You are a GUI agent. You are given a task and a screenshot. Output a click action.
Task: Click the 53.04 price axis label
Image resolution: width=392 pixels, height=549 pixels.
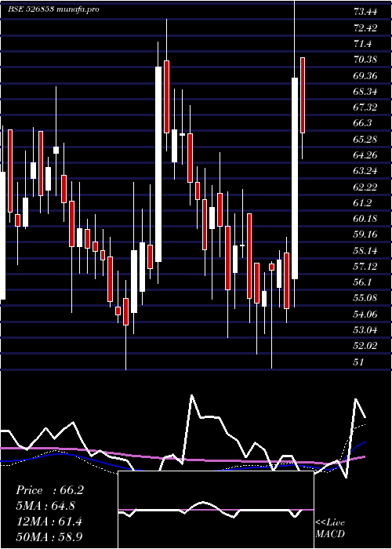(365, 330)
